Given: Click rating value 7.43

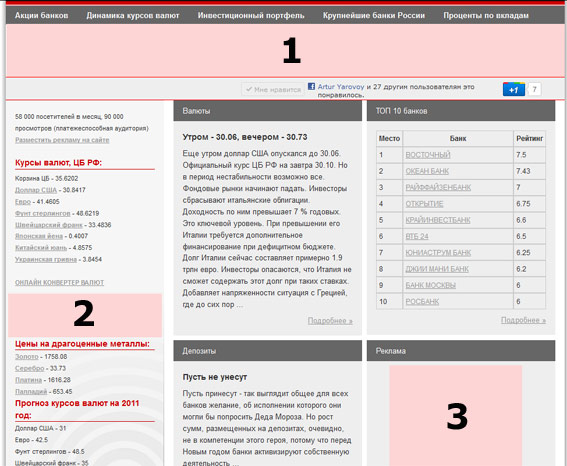Looking at the screenshot, I should 523,171.
